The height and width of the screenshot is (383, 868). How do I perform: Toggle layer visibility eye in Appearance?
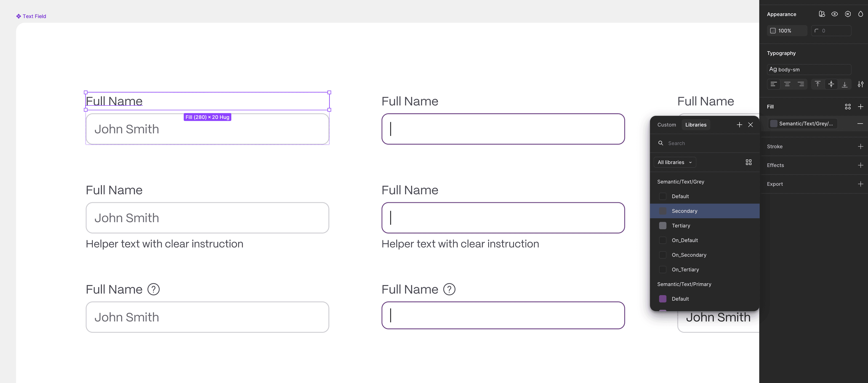point(834,14)
